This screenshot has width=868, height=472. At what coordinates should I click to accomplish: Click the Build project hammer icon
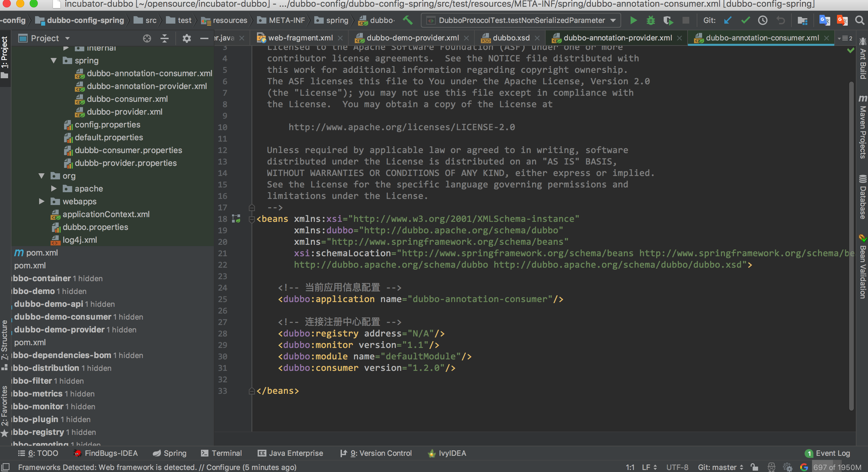[408, 21]
